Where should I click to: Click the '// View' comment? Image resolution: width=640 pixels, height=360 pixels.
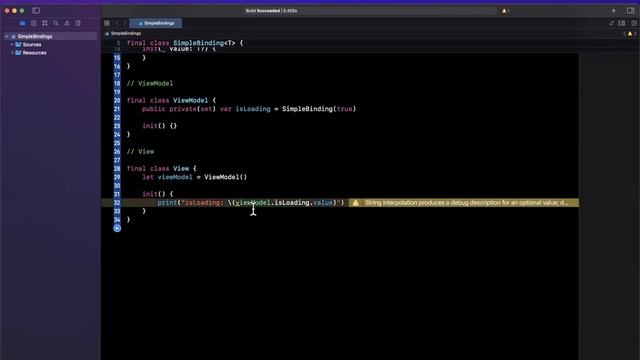140,151
